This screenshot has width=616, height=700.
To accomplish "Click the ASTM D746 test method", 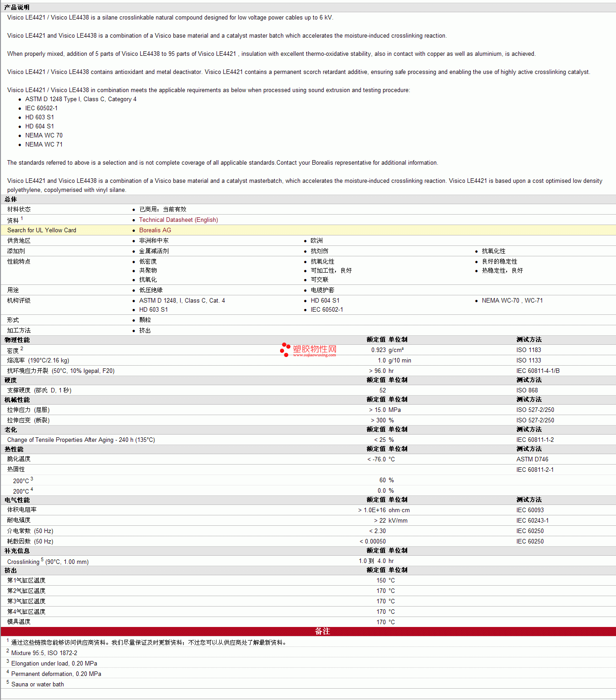I will click(532, 459).
